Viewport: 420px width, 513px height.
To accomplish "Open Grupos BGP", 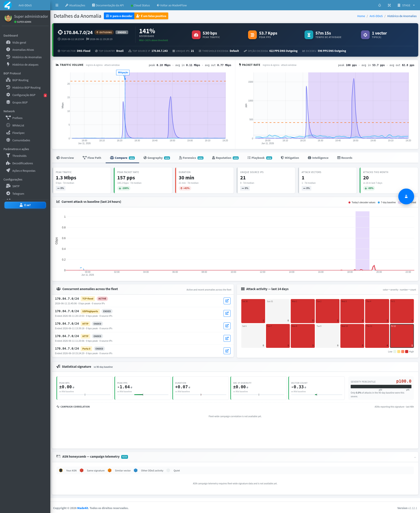I will point(20,102).
